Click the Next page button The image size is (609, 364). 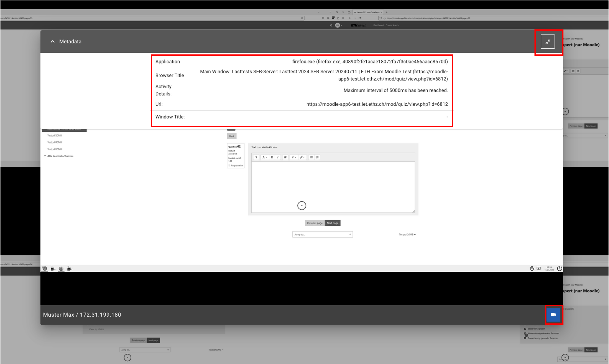[332, 223]
